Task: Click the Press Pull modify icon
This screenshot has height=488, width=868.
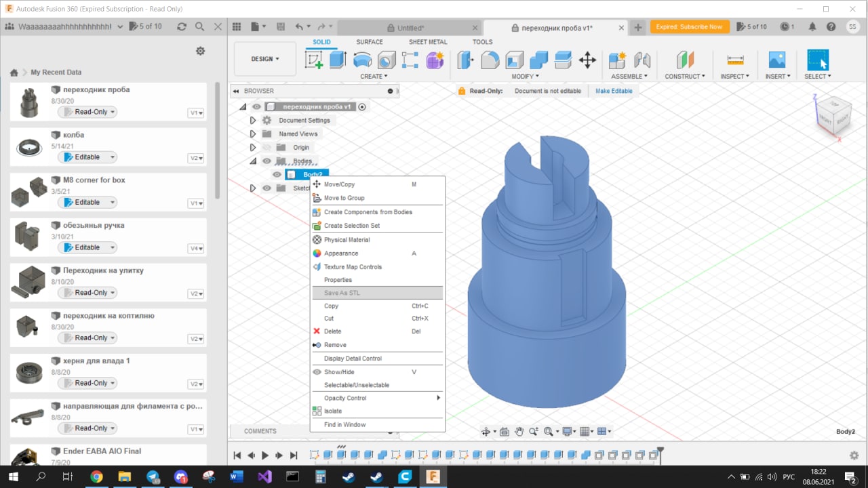Action: [x=465, y=60]
